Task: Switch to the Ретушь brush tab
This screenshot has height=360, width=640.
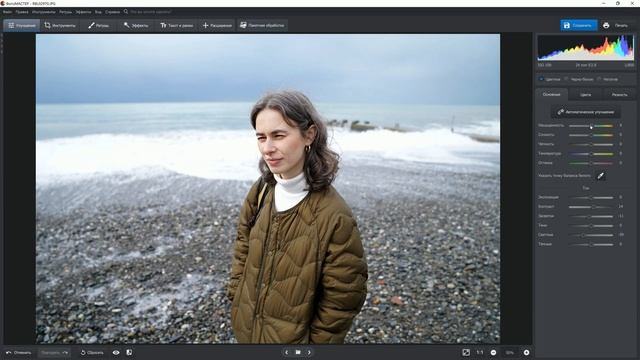Action: pyautogui.click(x=98, y=25)
